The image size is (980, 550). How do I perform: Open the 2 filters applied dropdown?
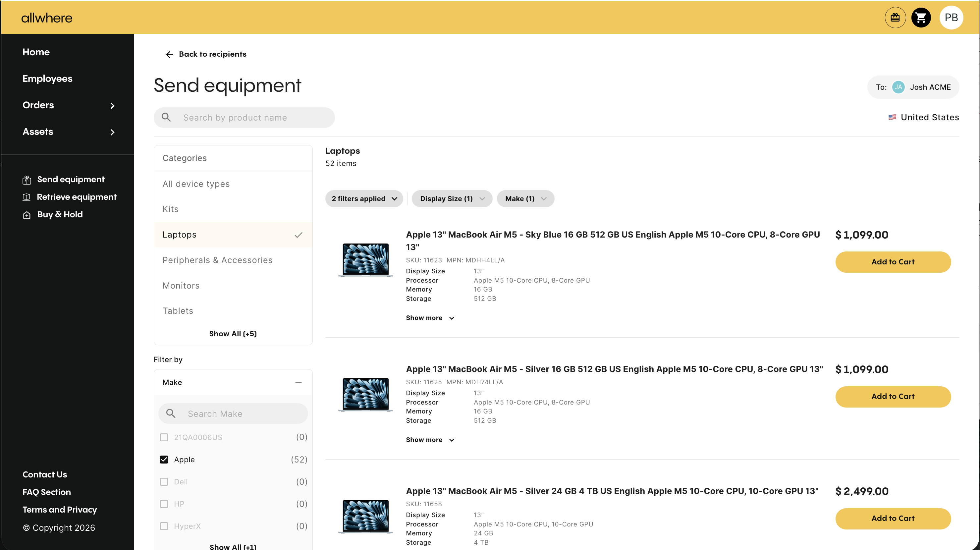[x=364, y=198]
